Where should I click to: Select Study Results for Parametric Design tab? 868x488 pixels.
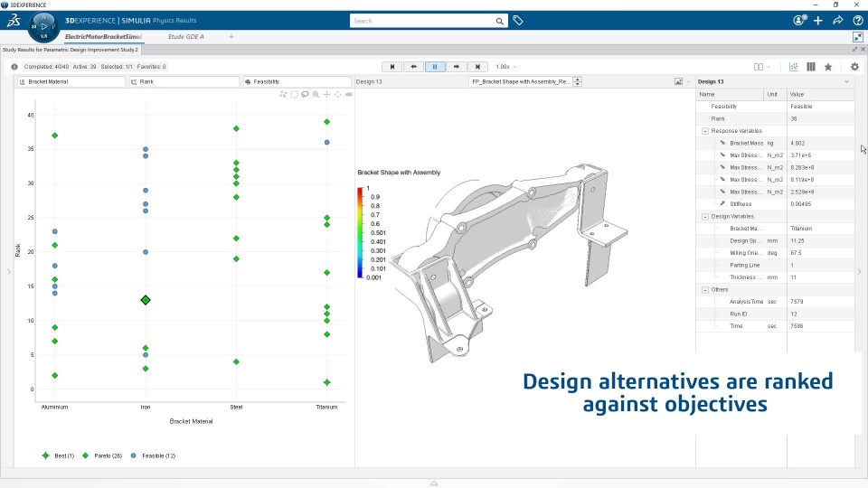click(71, 50)
